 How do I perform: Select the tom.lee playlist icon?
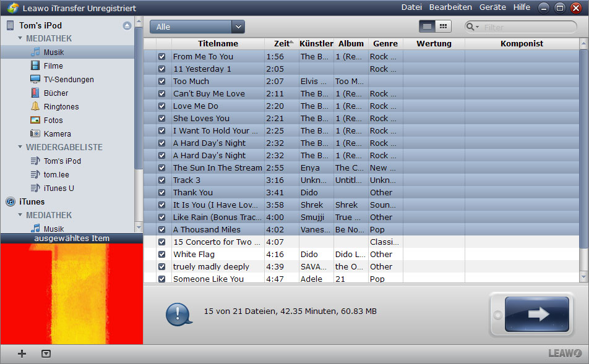pyautogui.click(x=35, y=174)
